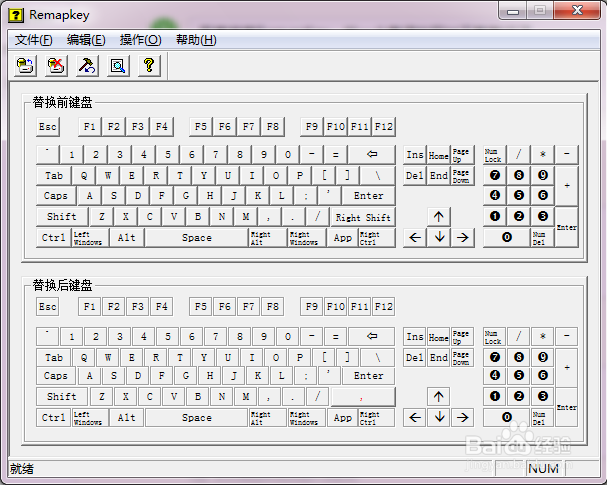Select the up arrow key in 替换后键盘
The height and width of the screenshot is (486, 607).
coord(439,397)
